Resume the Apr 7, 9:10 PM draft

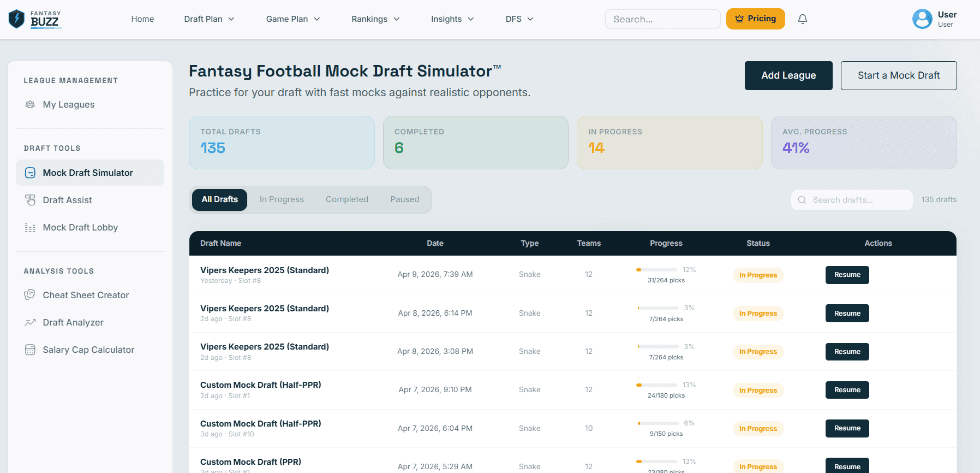coord(847,390)
